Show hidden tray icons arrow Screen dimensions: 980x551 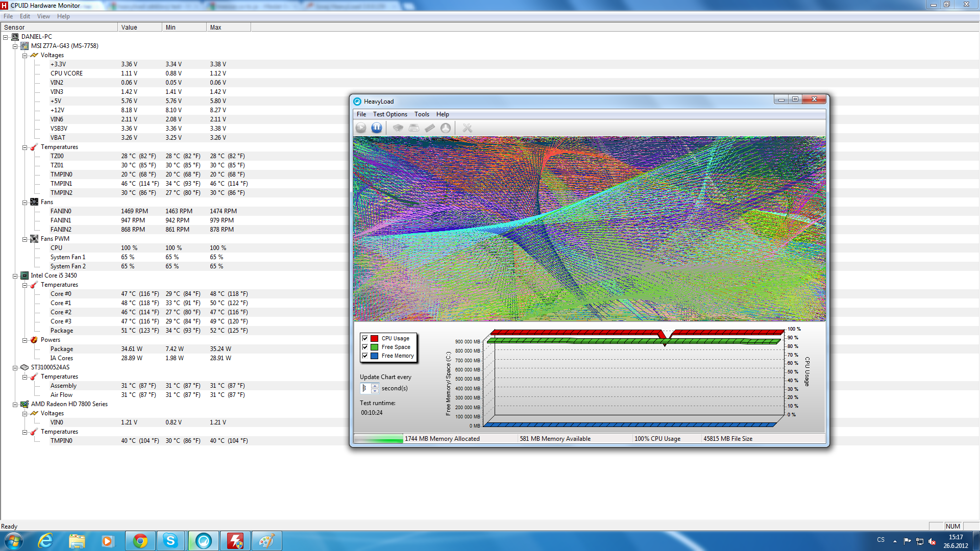(895, 541)
